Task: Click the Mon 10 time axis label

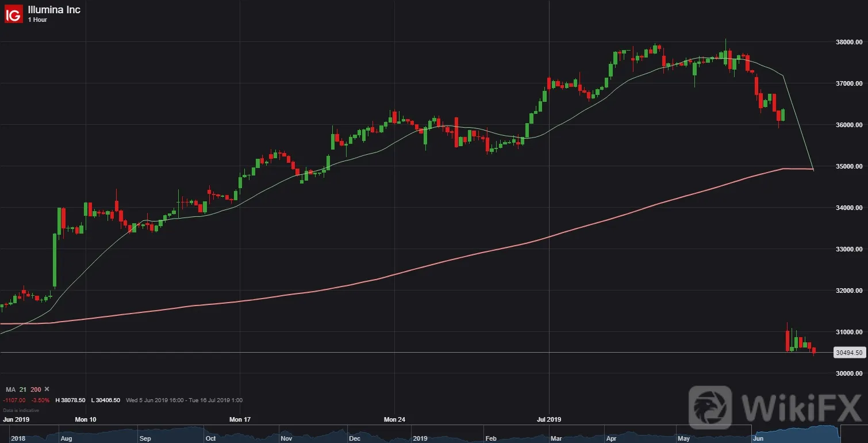Action: [86, 419]
